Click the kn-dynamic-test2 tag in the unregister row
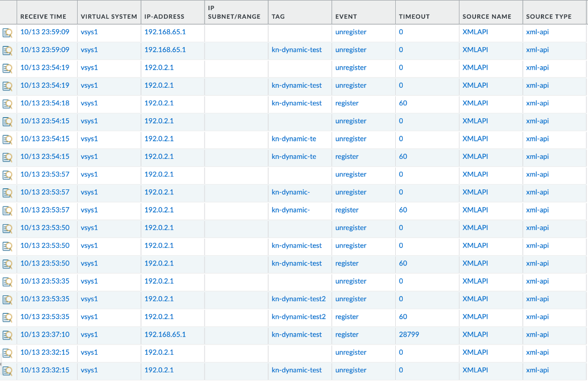This screenshot has height=382, width=588. (x=298, y=299)
